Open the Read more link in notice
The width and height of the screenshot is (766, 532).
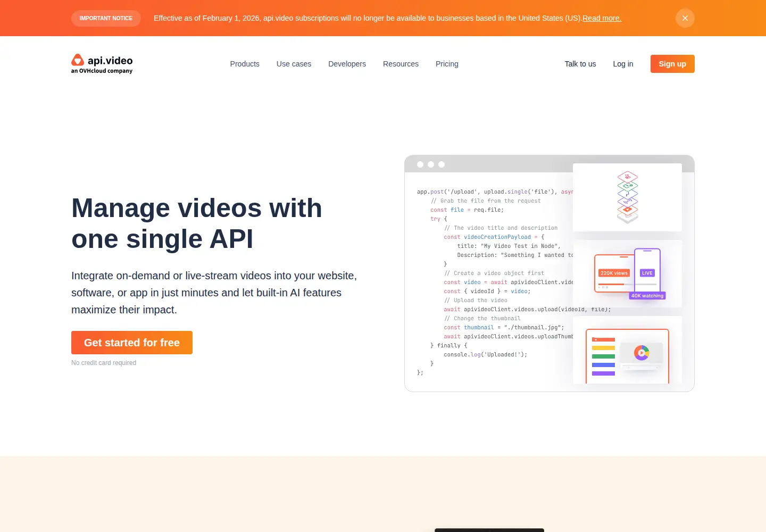pyautogui.click(x=602, y=18)
